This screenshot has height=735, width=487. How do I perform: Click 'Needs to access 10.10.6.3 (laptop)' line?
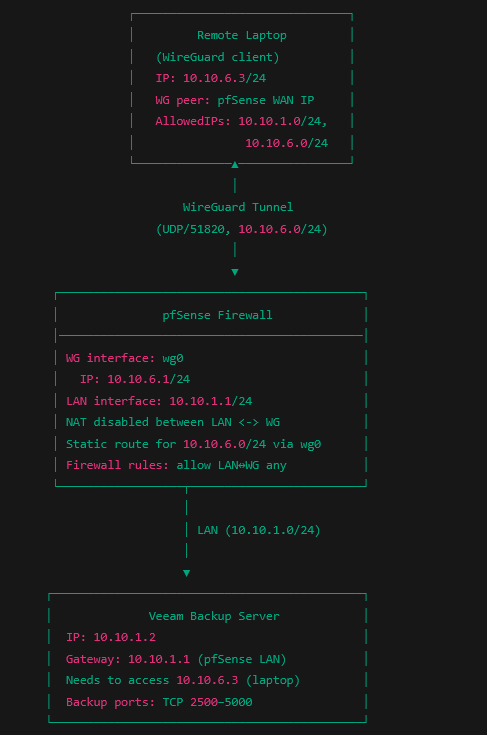click(183, 680)
